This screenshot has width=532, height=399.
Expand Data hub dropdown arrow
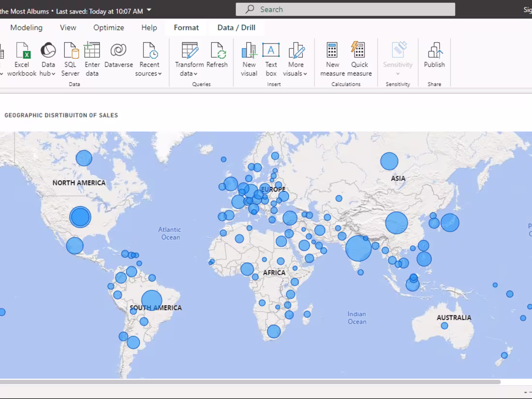point(54,73)
